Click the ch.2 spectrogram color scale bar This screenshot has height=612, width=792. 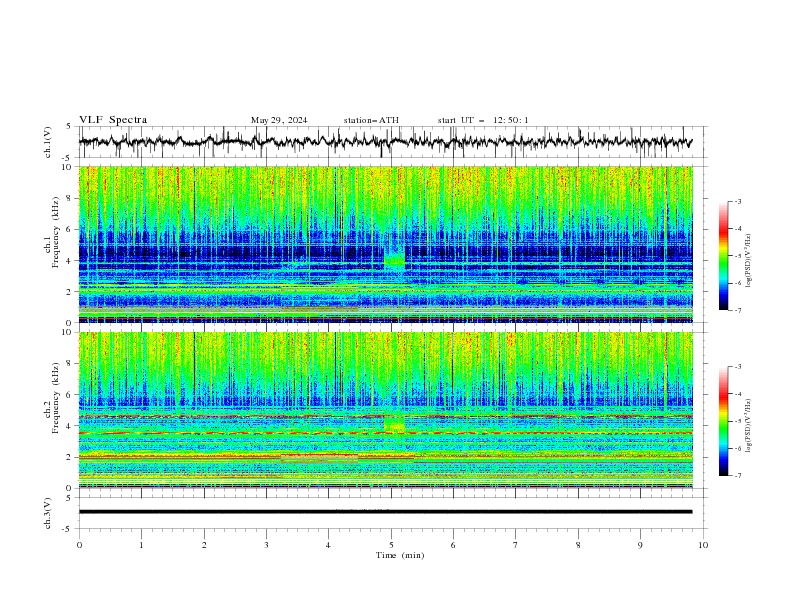pyautogui.click(x=723, y=421)
